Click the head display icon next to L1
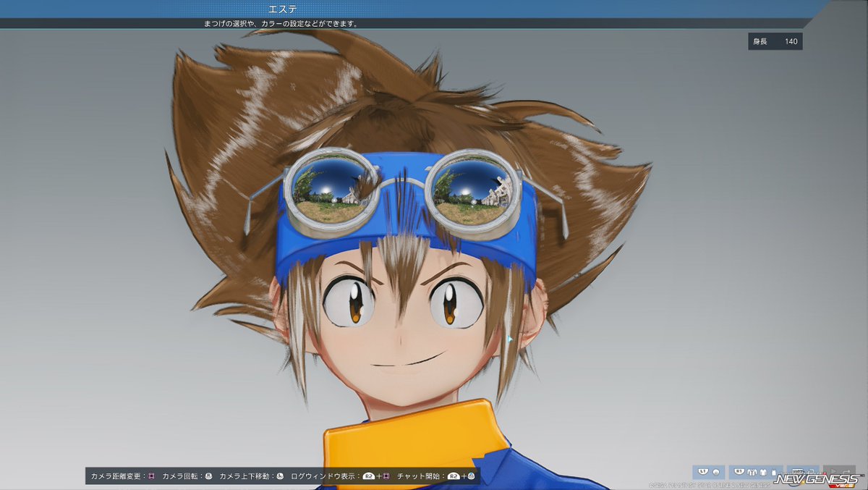 click(x=715, y=472)
